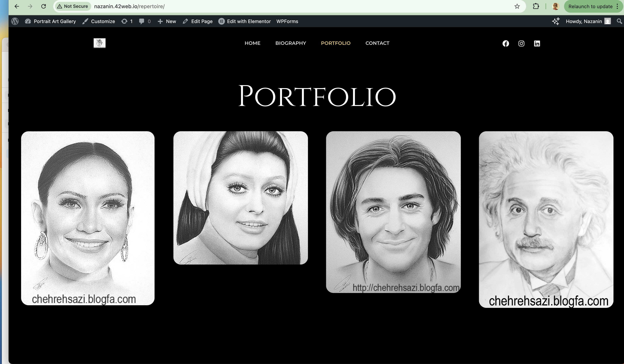Open the Facebook social icon
624x364 pixels.
[506, 44]
